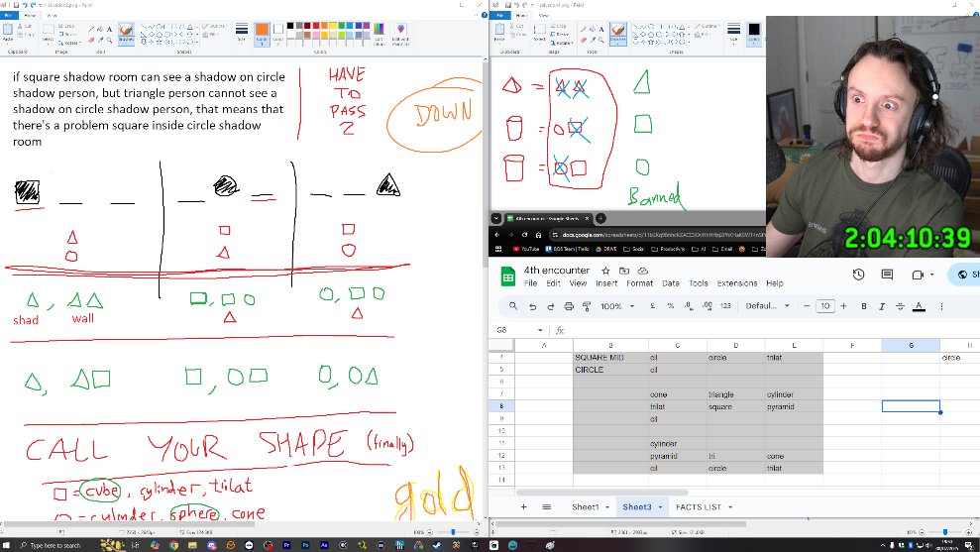Click Print icon in Sheets toolbar
Viewport: 980px width, 552px height.
pos(569,306)
